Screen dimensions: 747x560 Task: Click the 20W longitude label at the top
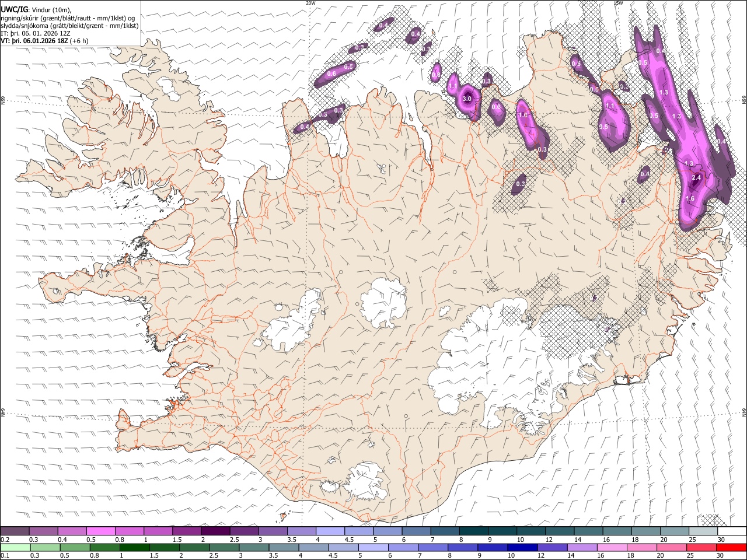pyautogui.click(x=310, y=3)
